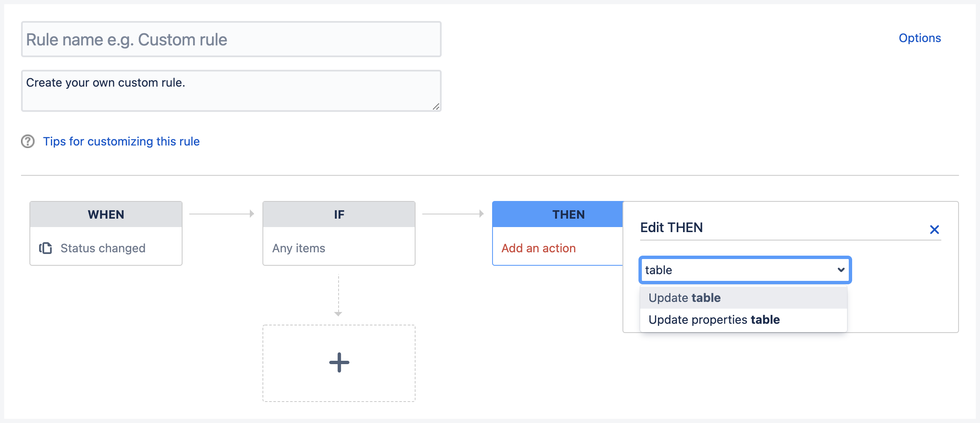
Task: Click 'Status changed' trigger text
Action: point(103,248)
